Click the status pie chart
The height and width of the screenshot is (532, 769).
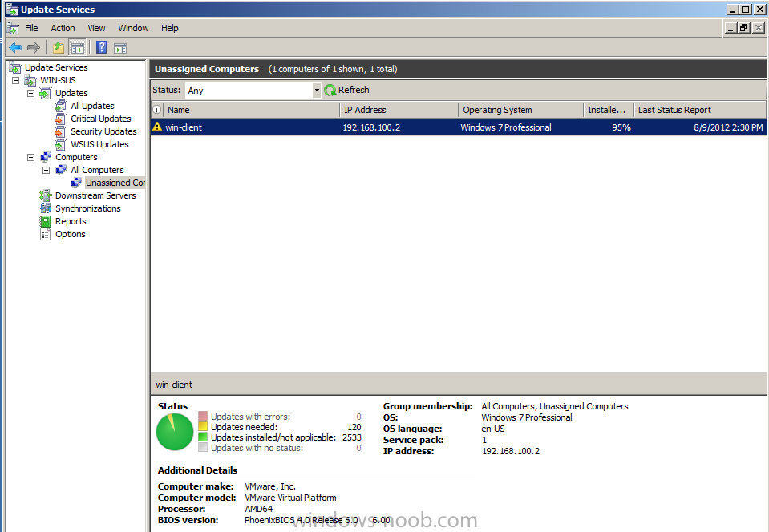(175, 432)
